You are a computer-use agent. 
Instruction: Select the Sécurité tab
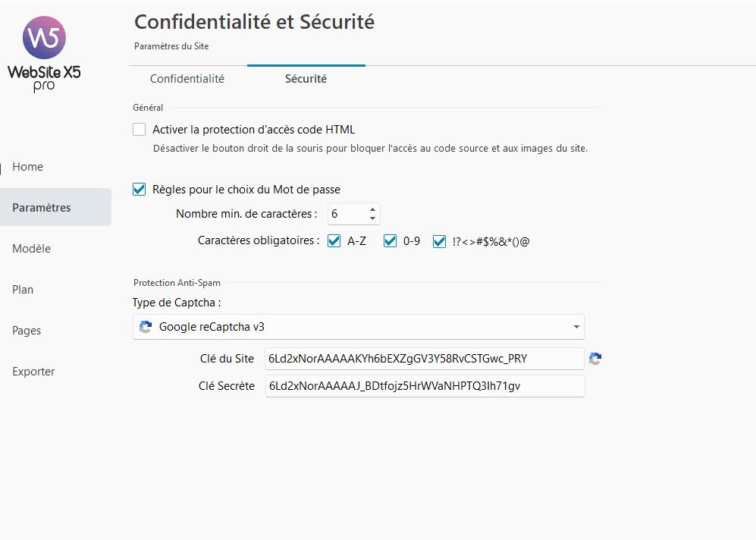coord(306,79)
